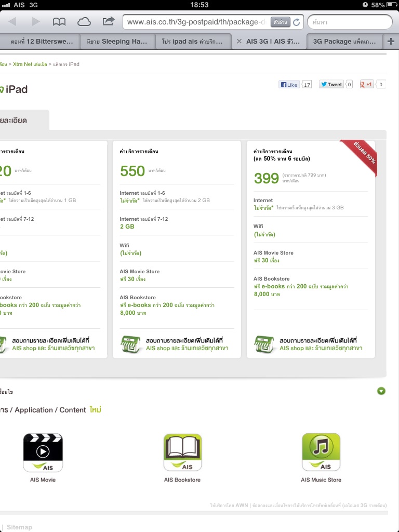Open the Sitemap footer link
The image size is (399, 532).
(x=19, y=527)
